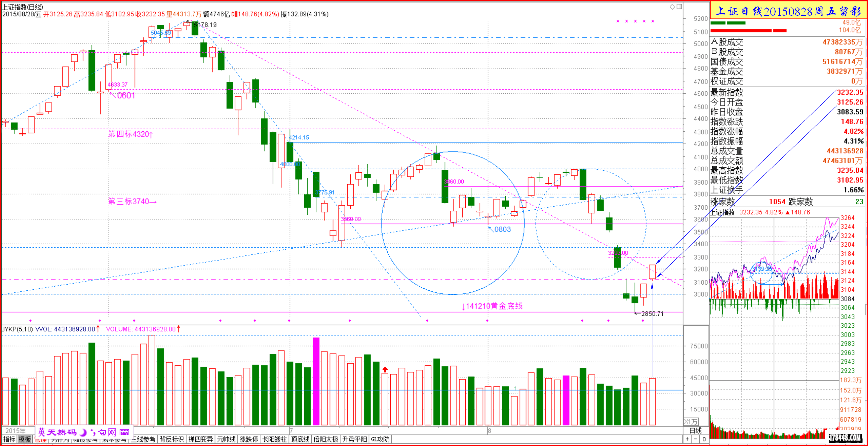Screen dimensions: 868x446
Task: Click the A股成交 row in quote panel
Action: tap(787, 42)
